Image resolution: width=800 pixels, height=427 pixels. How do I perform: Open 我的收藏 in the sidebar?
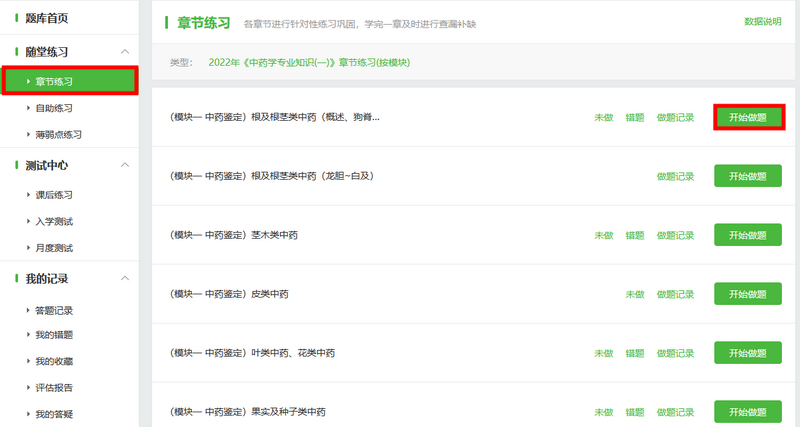point(53,361)
